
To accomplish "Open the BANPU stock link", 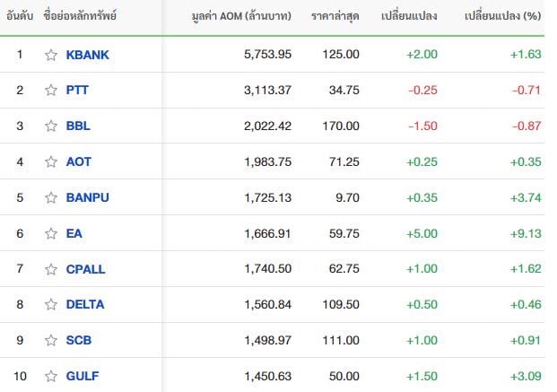I will click(87, 197).
